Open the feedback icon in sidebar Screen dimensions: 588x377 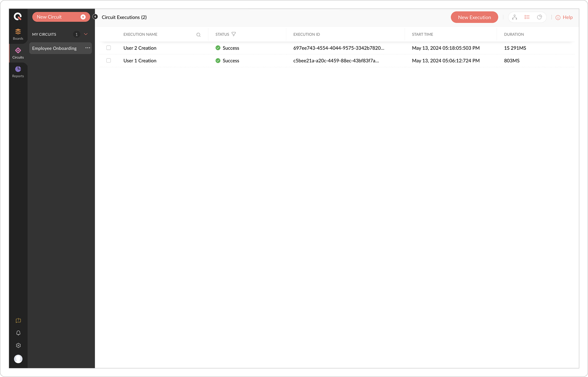point(18,320)
